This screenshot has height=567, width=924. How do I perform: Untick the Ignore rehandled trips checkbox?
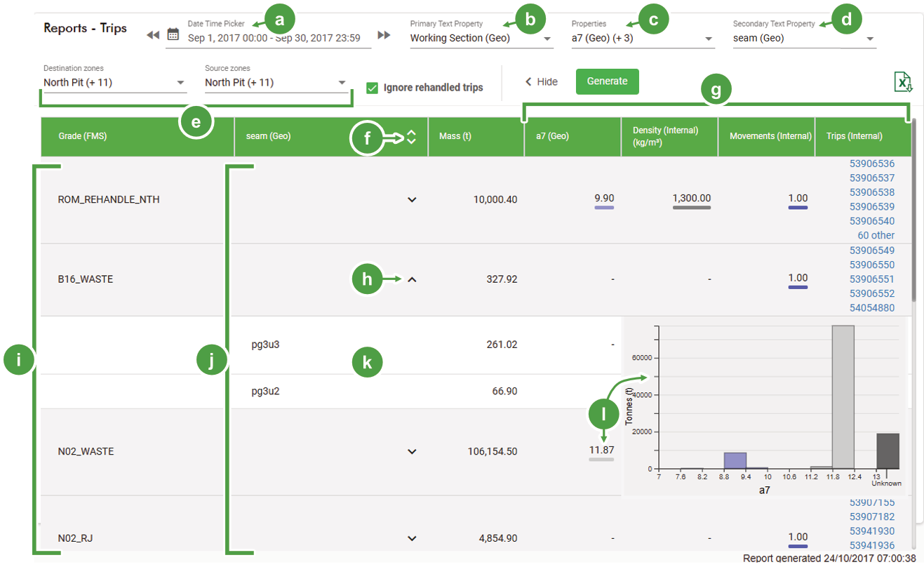click(x=373, y=88)
